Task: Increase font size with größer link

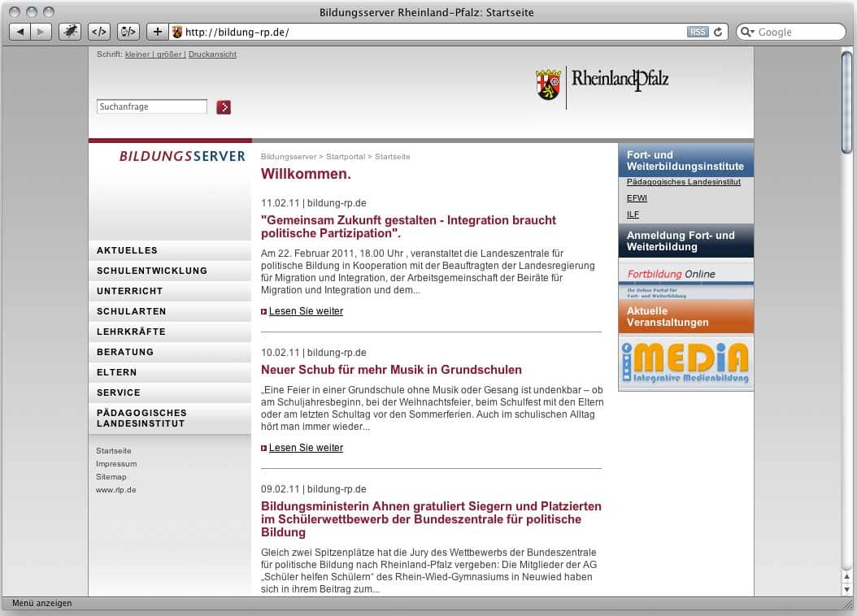Action: point(169,54)
